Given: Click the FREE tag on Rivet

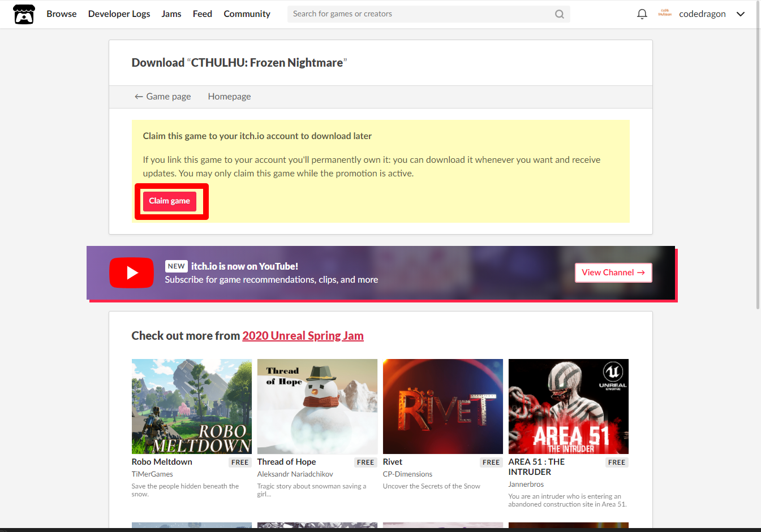Looking at the screenshot, I should [x=491, y=462].
